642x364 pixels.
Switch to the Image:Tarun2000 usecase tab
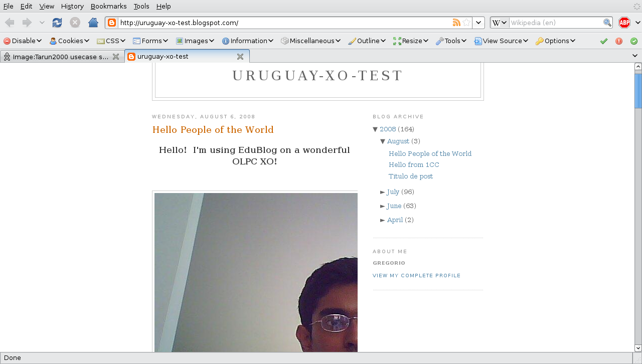pos(60,57)
